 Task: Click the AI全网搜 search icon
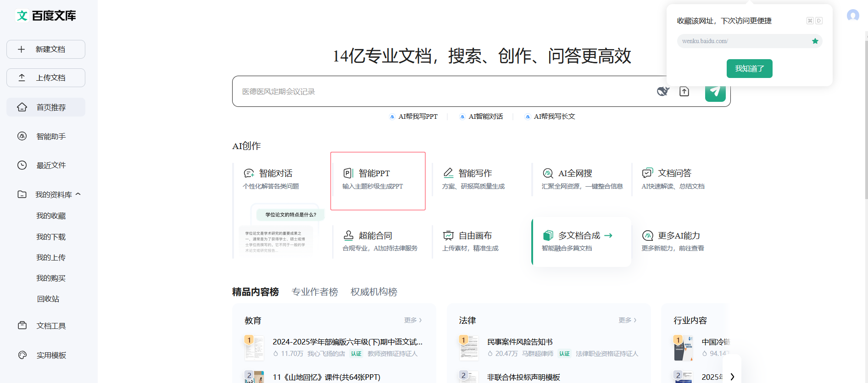[548, 173]
